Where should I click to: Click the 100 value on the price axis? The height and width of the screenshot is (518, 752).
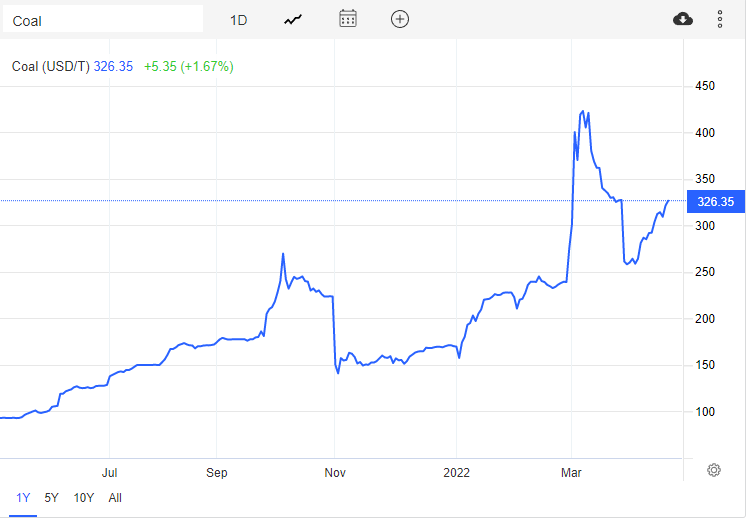[x=706, y=411]
